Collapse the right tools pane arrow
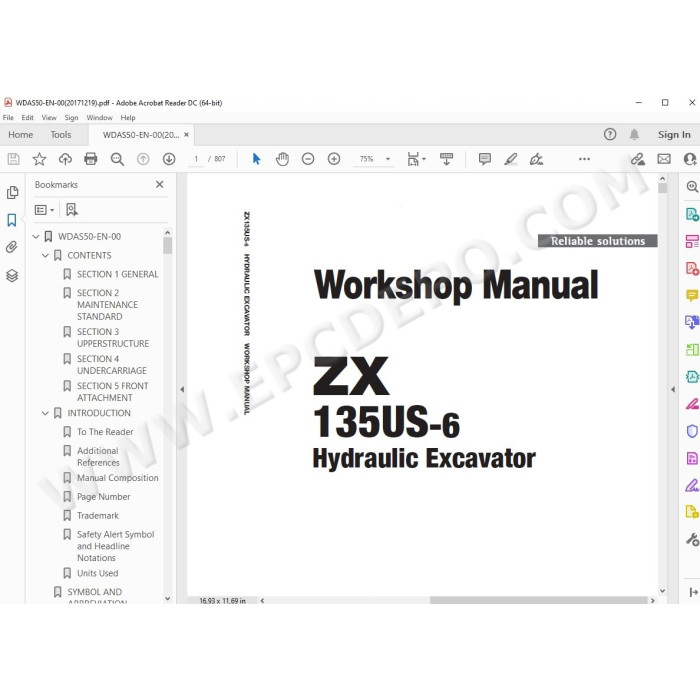This screenshot has height=700, width=700. 673,389
